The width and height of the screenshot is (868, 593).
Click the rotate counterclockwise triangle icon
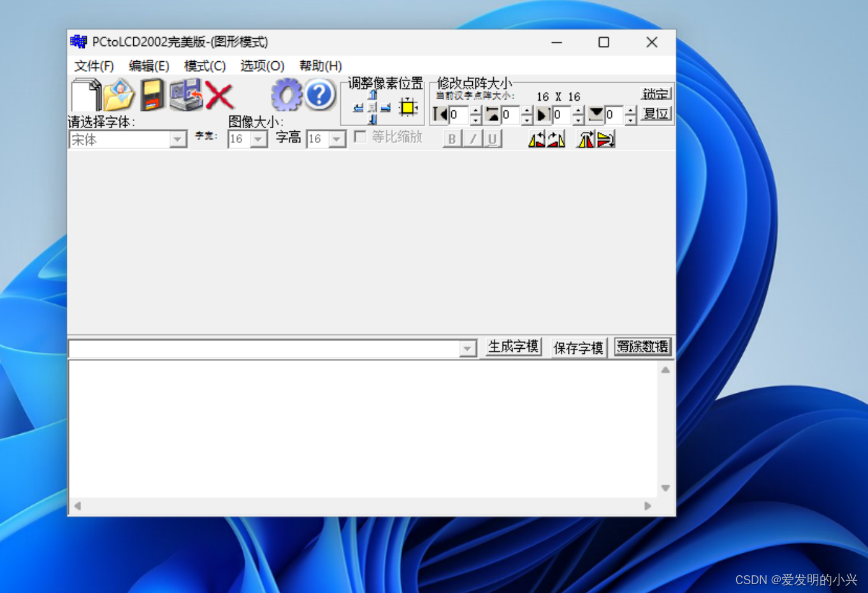click(537, 139)
